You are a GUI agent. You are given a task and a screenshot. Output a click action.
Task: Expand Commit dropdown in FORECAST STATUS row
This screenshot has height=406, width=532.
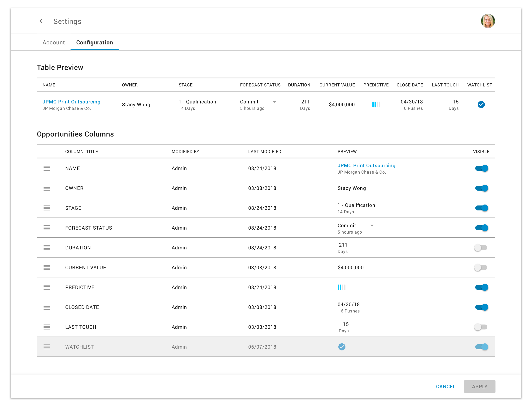tap(372, 226)
